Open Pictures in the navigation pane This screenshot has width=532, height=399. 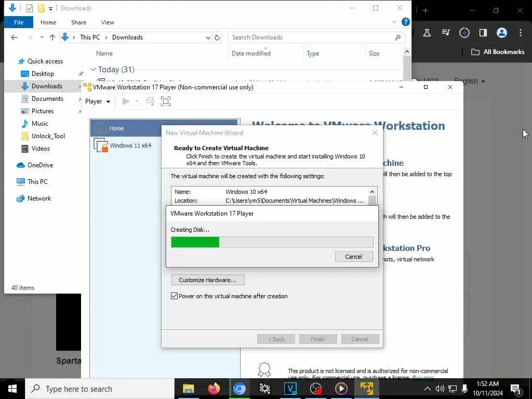(43, 111)
